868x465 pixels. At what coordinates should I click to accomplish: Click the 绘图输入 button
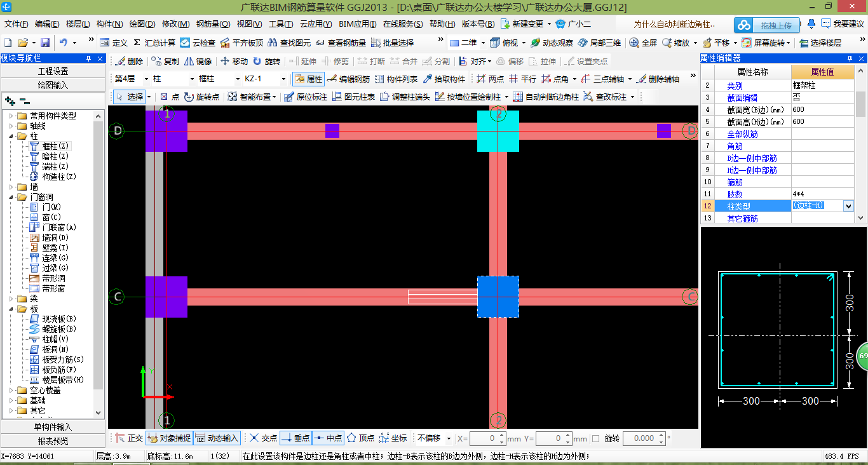(x=53, y=84)
